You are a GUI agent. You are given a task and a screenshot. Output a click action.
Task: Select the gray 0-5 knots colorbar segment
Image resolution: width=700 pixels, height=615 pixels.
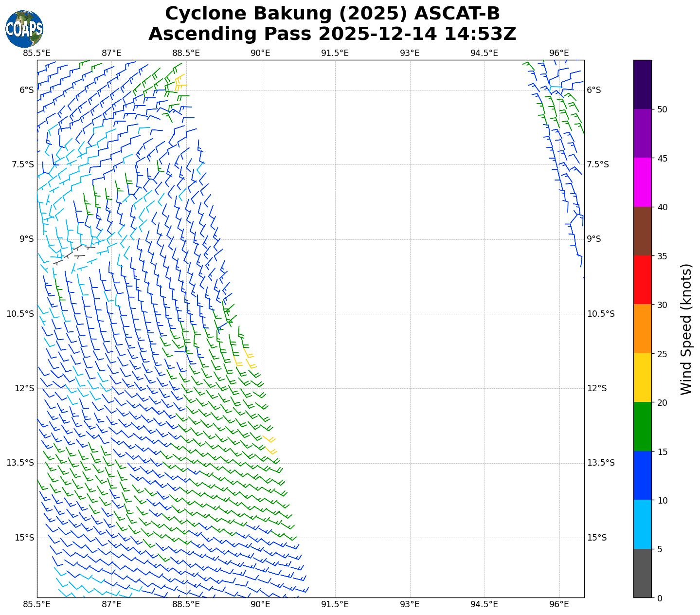tap(642, 573)
